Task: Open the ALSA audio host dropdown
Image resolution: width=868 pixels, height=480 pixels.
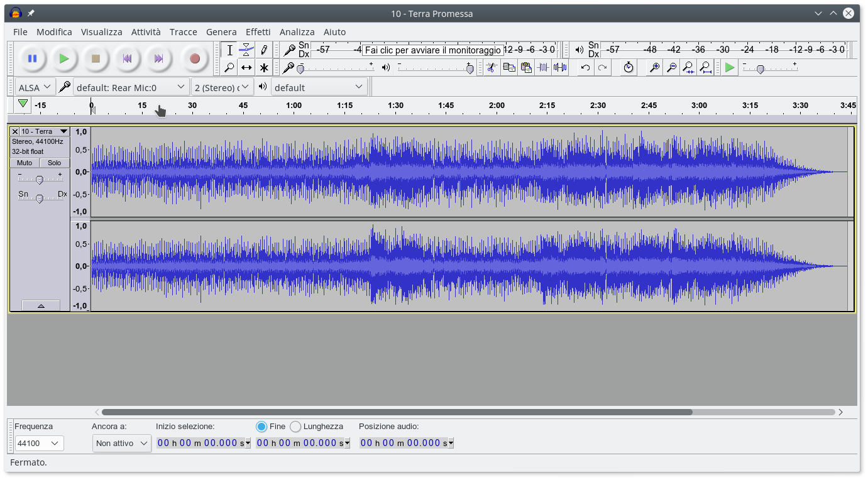Action: coord(35,87)
